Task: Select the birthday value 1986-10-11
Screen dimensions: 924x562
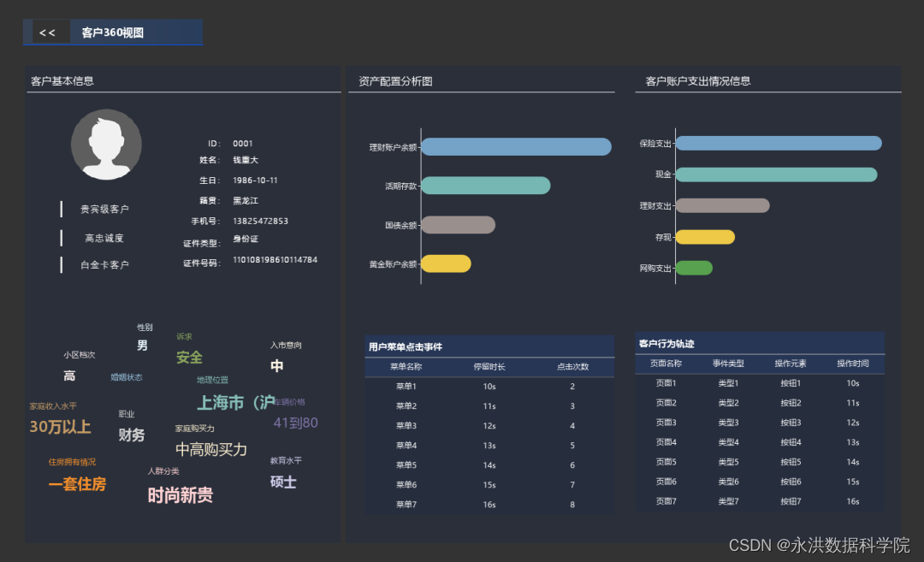Action: 255,180
